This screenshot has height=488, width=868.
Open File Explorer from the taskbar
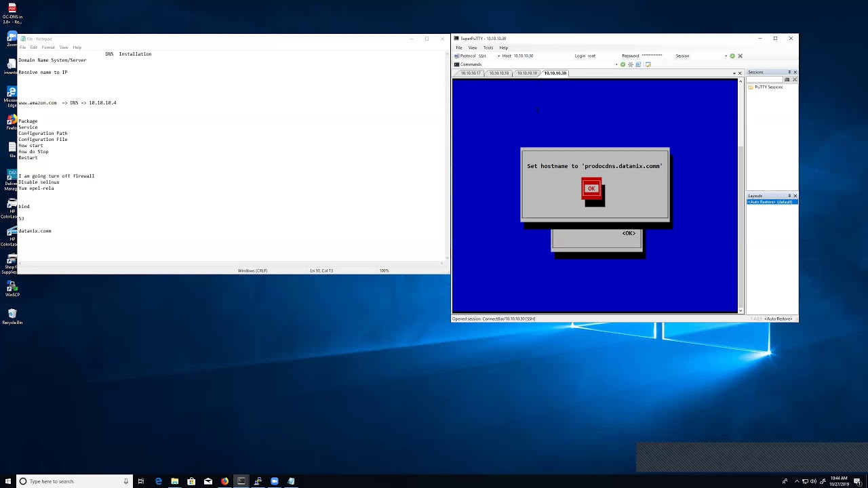pyautogui.click(x=175, y=481)
